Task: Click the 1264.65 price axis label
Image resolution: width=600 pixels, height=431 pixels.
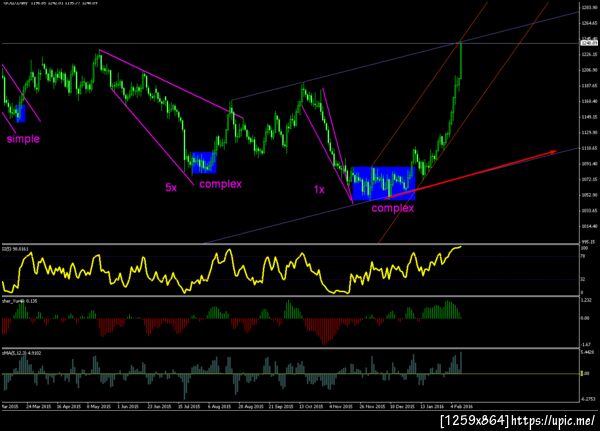Action: (x=589, y=23)
